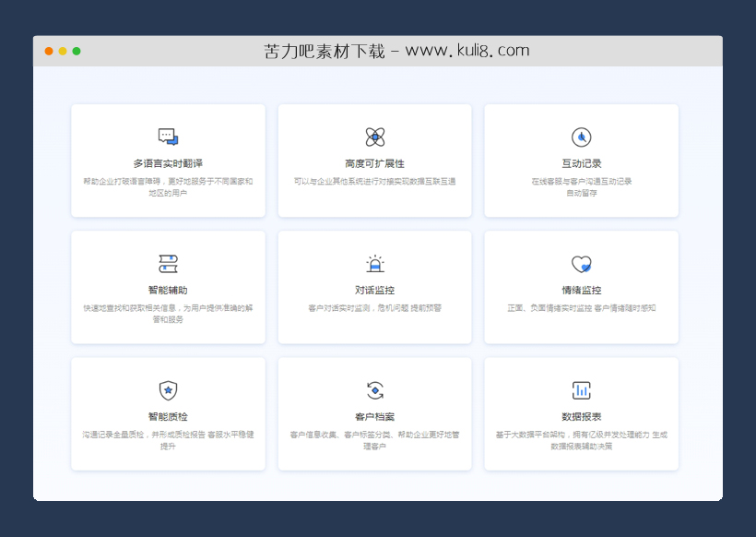Image resolution: width=756 pixels, height=537 pixels.
Task: Click the green traffic light button
Action: [x=77, y=53]
